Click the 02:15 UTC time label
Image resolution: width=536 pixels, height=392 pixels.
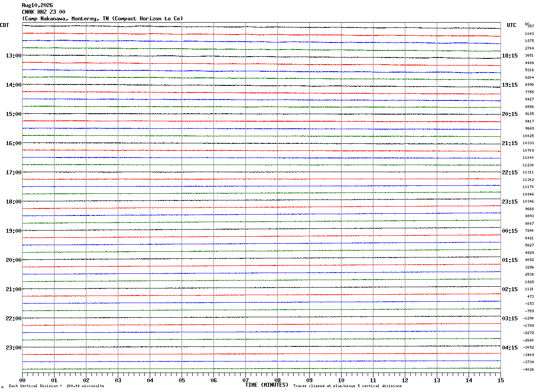click(510, 289)
